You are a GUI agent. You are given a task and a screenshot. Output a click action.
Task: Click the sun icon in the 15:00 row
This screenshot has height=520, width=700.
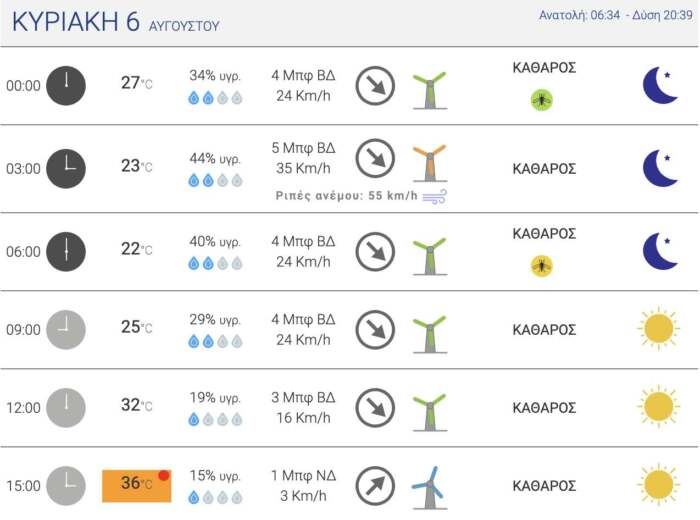click(658, 485)
